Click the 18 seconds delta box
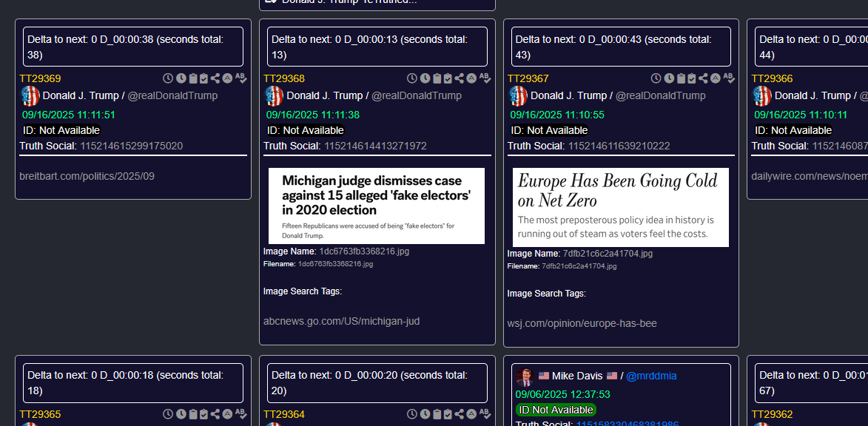This screenshot has height=426, width=868. click(133, 383)
